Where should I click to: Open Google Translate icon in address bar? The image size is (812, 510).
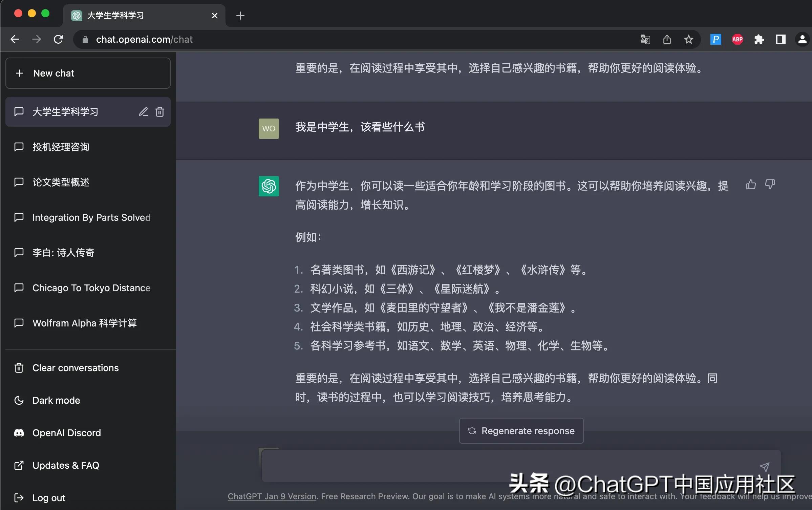pyautogui.click(x=644, y=39)
